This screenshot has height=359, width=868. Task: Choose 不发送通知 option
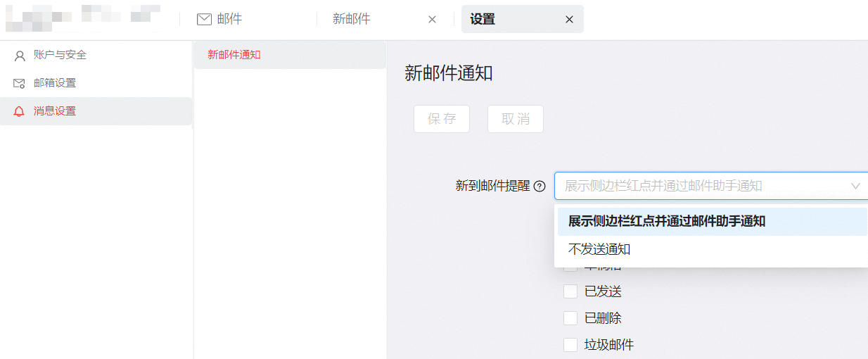pyautogui.click(x=713, y=250)
